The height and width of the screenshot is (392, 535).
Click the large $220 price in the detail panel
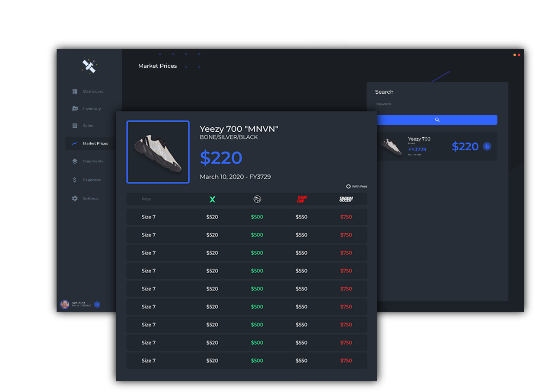tap(221, 158)
